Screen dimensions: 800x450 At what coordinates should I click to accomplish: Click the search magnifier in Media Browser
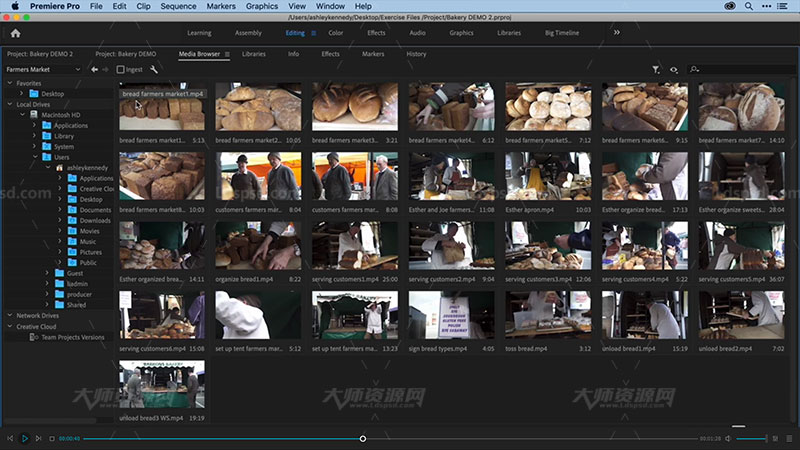694,69
